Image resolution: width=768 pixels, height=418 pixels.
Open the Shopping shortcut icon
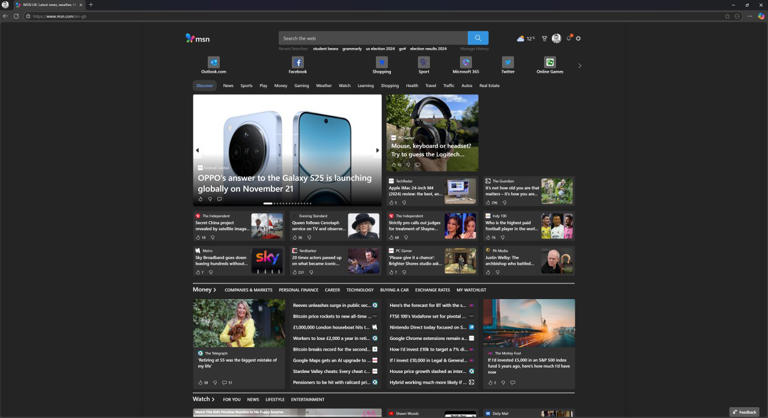pos(382,62)
